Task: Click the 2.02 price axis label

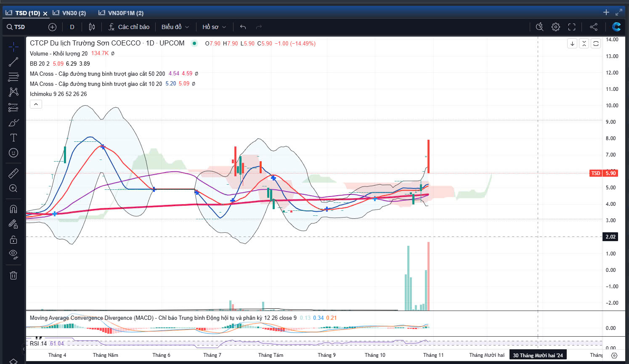Action: (x=610, y=237)
